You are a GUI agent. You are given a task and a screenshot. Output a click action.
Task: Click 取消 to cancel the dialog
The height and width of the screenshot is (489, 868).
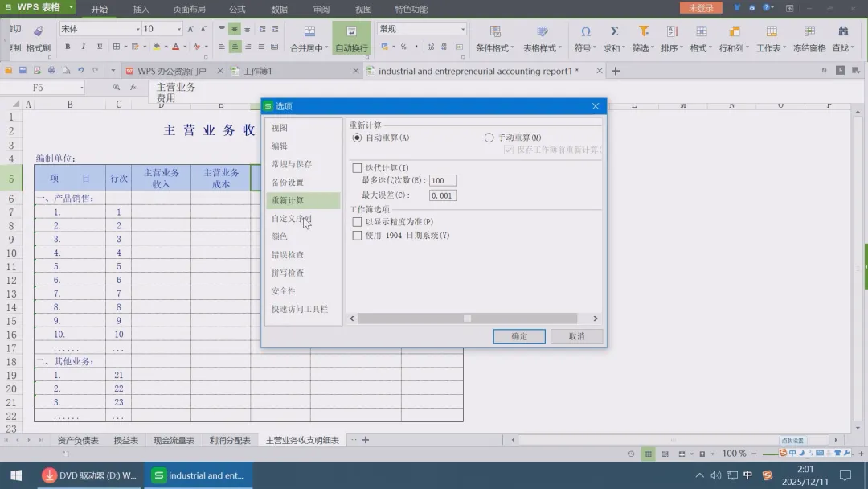point(576,336)
